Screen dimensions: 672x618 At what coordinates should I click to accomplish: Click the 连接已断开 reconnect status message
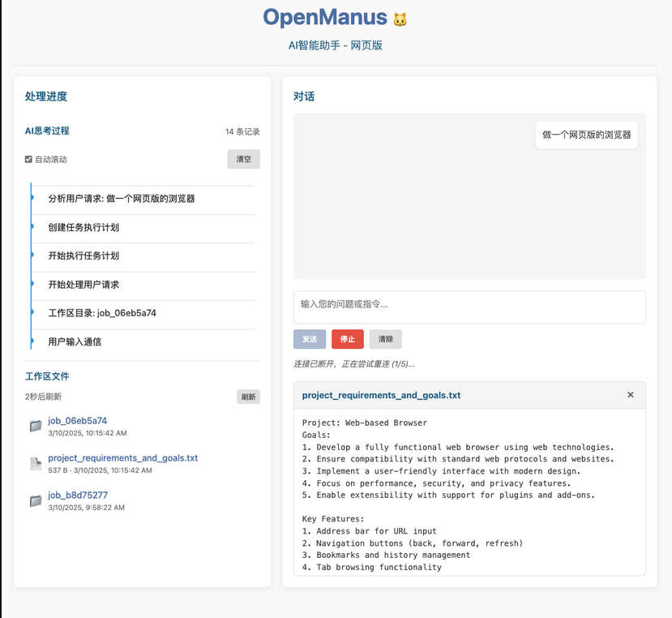[354, 364]
